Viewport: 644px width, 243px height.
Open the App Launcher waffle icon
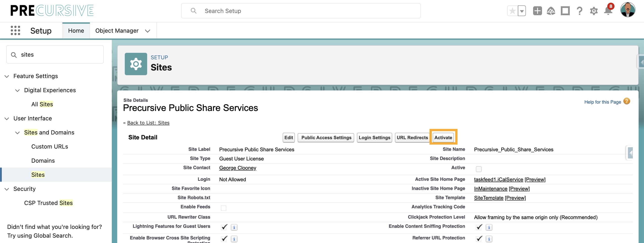tap(15, 30)
